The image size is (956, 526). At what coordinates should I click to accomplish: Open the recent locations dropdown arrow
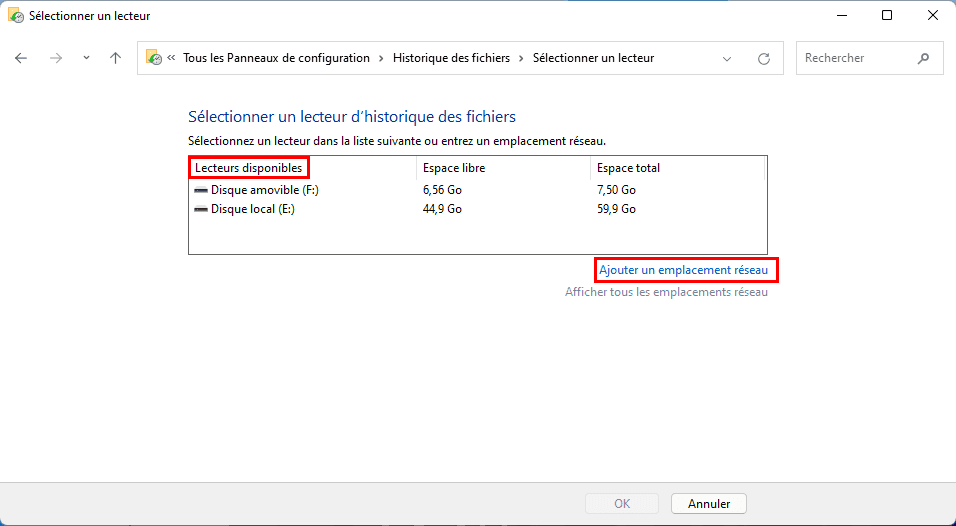(86, 58)
